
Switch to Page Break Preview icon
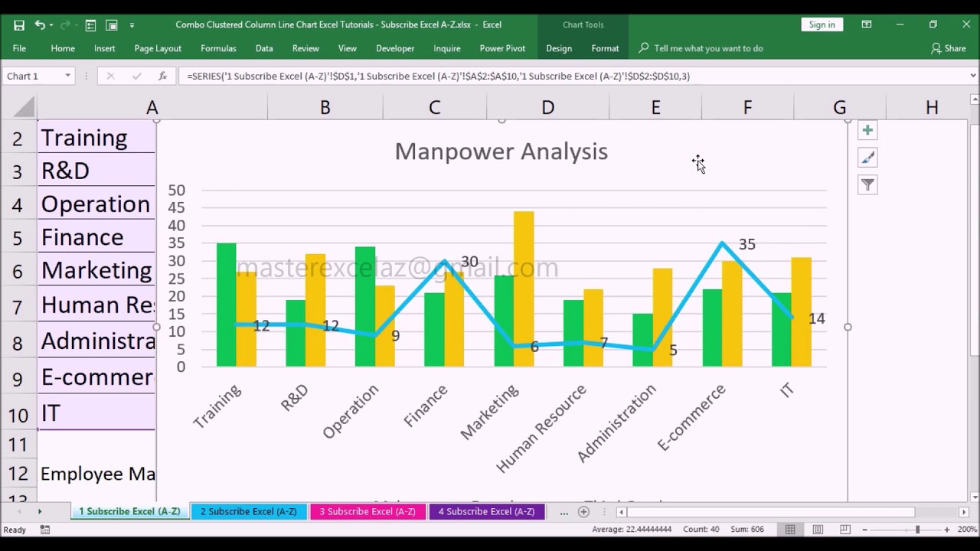(x=844, y=530)
